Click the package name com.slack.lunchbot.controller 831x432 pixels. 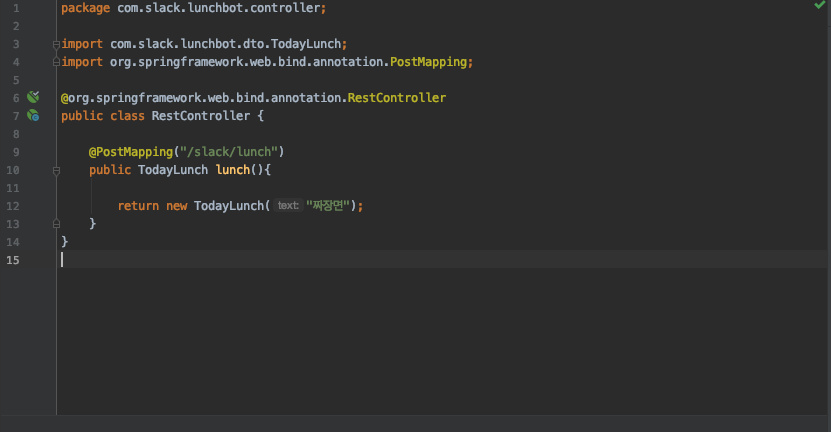[218, 8]
